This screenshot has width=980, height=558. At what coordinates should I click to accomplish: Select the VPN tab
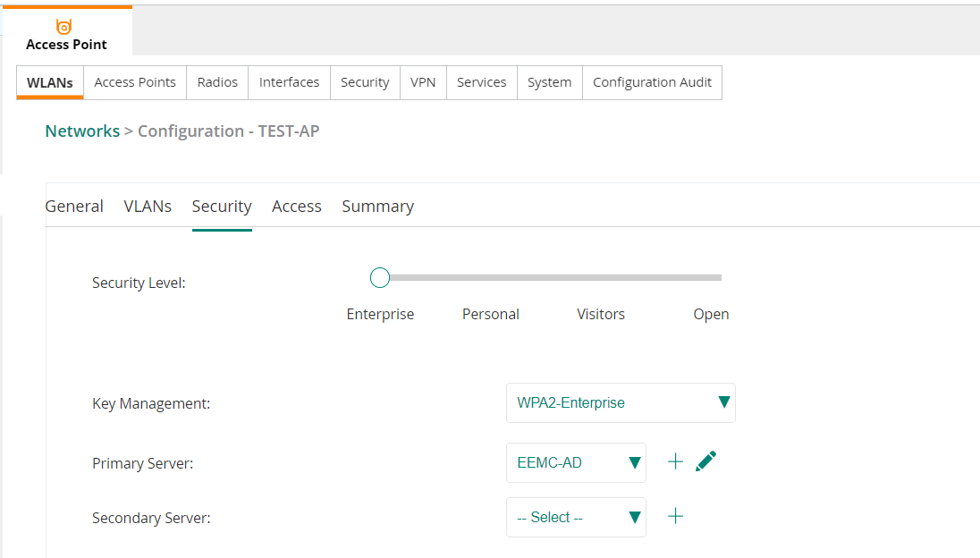(423, 82)
